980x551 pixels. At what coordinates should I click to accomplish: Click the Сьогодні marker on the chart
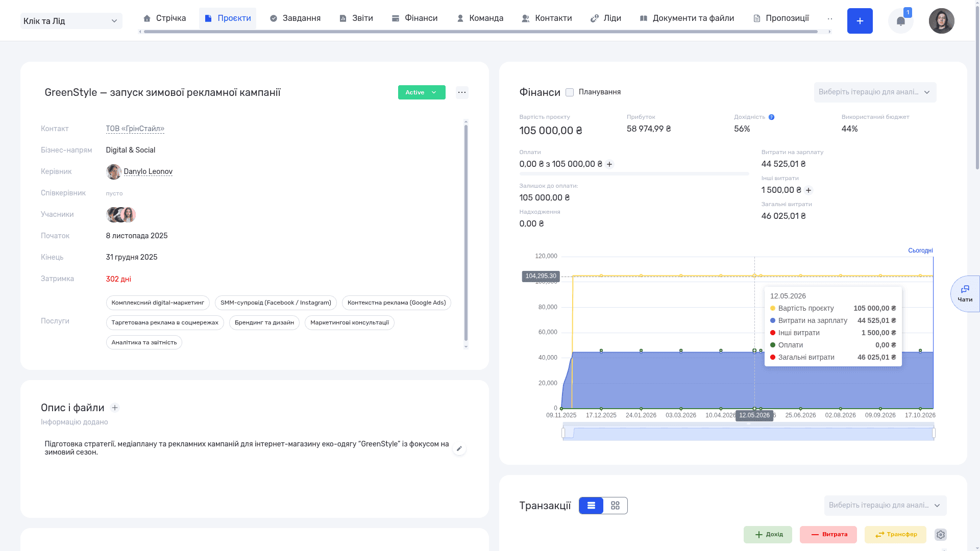(920, 251)
